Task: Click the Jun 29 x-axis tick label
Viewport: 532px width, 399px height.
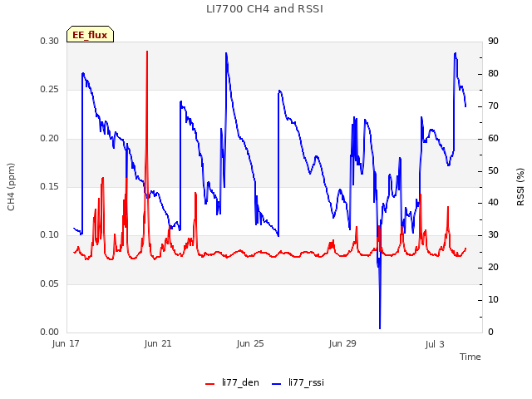Action: click(342, 343)
